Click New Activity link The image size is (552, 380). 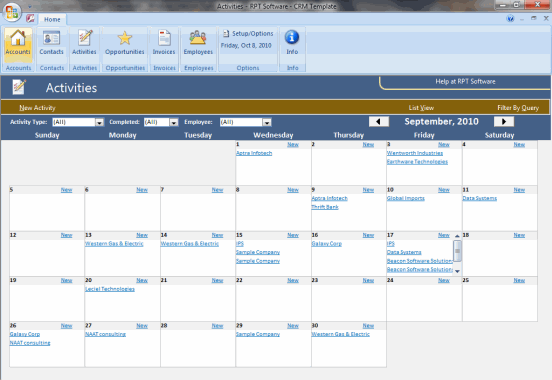pyautogui.click(x=37, y=108)
